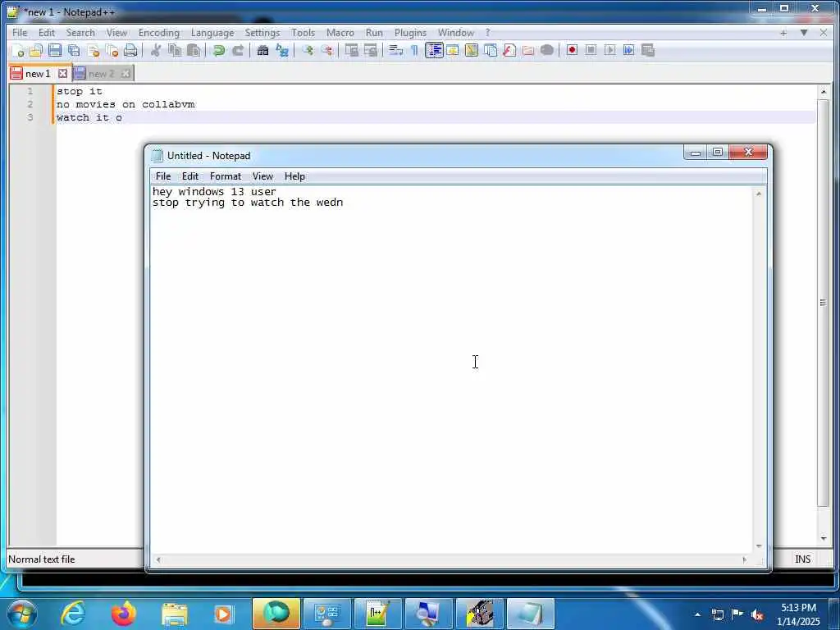
Task: Click the Open file icon in Notepad++ toolbar
Action: point(36,50)
